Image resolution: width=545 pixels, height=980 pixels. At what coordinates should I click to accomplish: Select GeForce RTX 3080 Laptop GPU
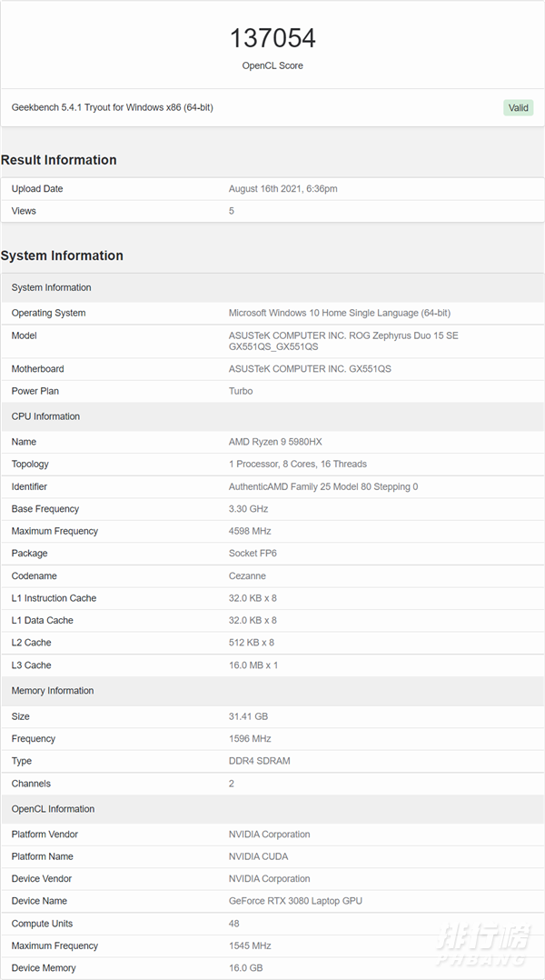[x=295, y=901]
